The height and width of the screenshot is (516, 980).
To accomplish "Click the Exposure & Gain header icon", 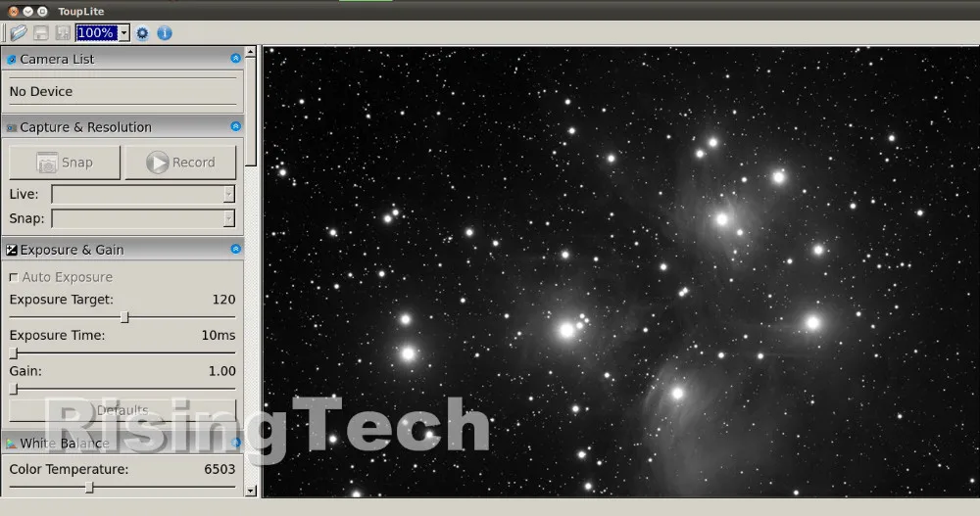I will [x=11, y=250].
